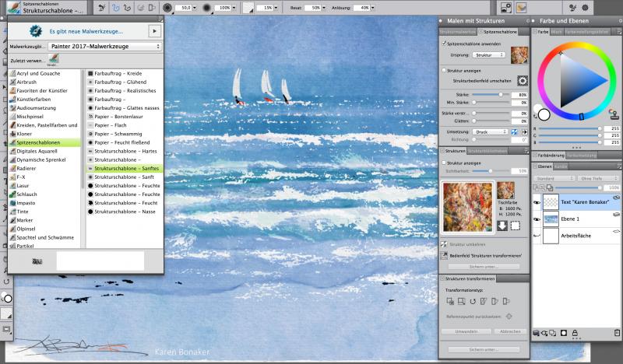Image resolution: width=623 pixels, height=364 pixels.
Task: Select the Strukturschablone – Sanftes brush variant
Action: [x=123, y=167]
